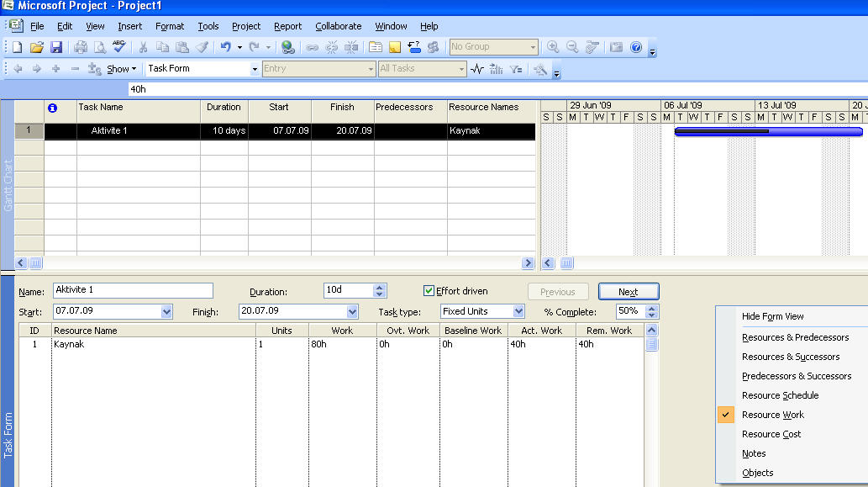The height and width of the screenshot is (487, 868).
Task: Click the Task Notes yellow icon
Action: (x=394, y=47)
